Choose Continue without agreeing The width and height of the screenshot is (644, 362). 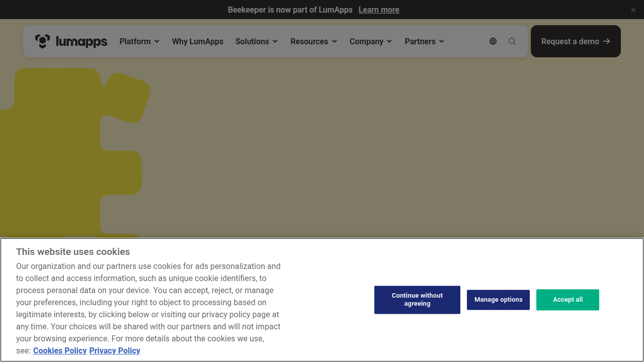(417, 300)
